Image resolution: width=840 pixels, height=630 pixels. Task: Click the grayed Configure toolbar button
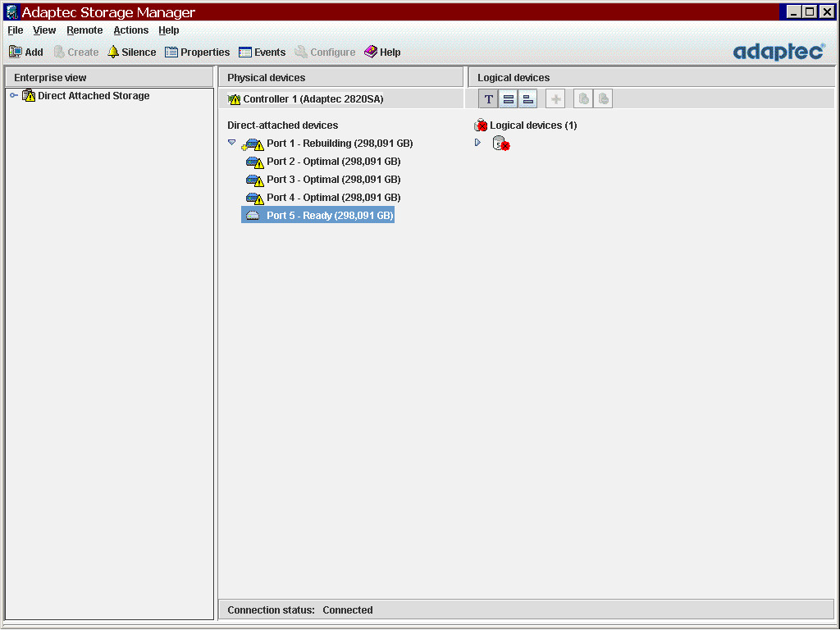point(325,52)
